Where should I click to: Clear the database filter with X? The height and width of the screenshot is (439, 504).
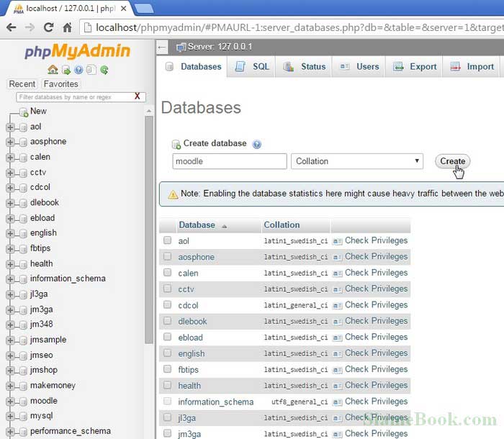click(x=138, y=96)
